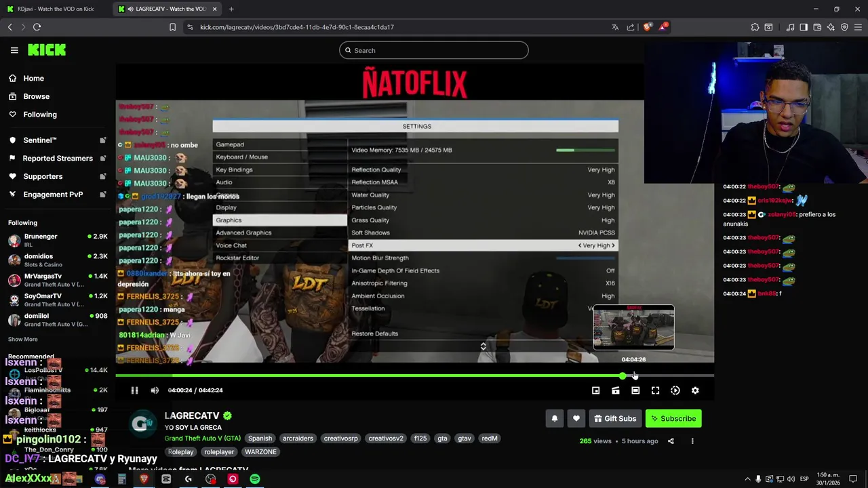Toggle theater mode in the player
Viewport: 868px width, 488px height.
635,390
